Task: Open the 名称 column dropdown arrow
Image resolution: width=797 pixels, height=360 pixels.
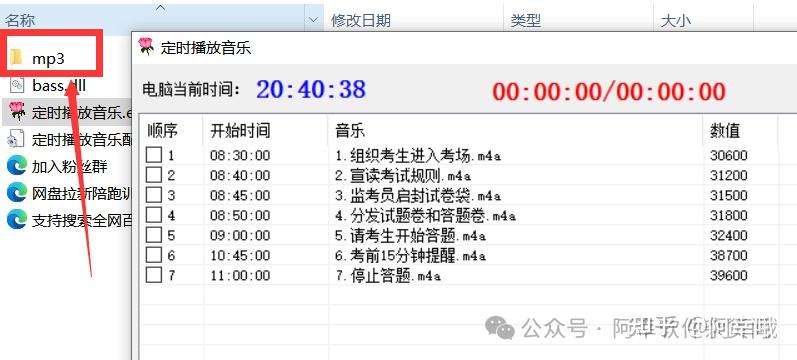Action: 314,20
